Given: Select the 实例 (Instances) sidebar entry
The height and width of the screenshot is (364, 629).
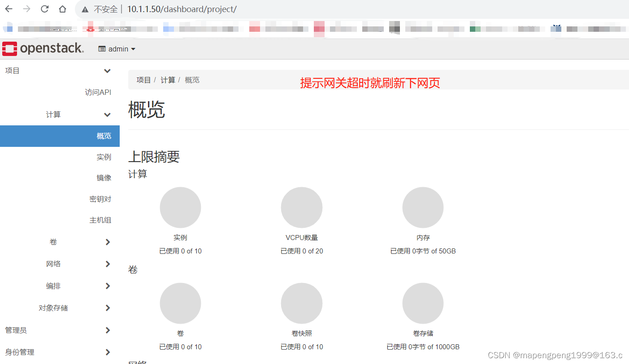Looking at the screenshot, I should point(104,157).
